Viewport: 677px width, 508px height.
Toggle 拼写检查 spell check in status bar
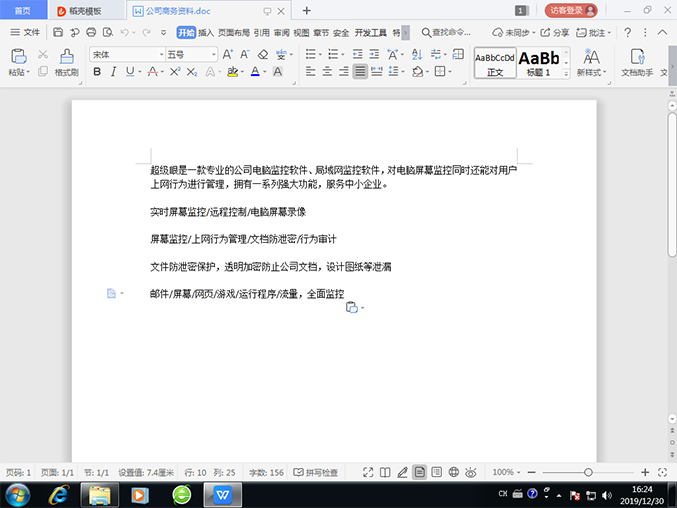pos(316,473)
